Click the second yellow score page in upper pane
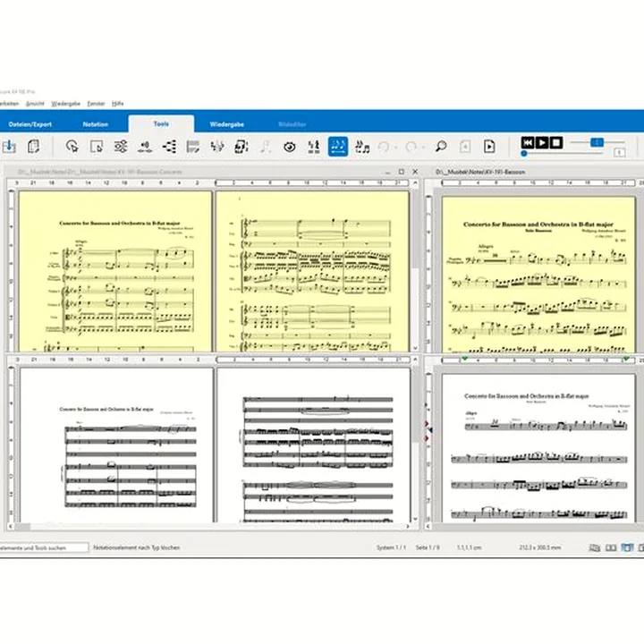This screenshot has width=644, height=644. [x=312, y=271]
